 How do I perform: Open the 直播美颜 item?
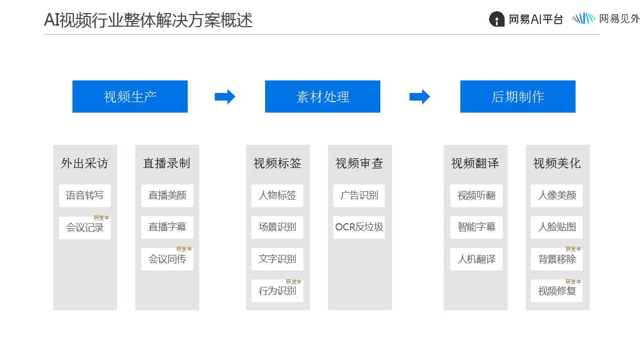(167, 196)
